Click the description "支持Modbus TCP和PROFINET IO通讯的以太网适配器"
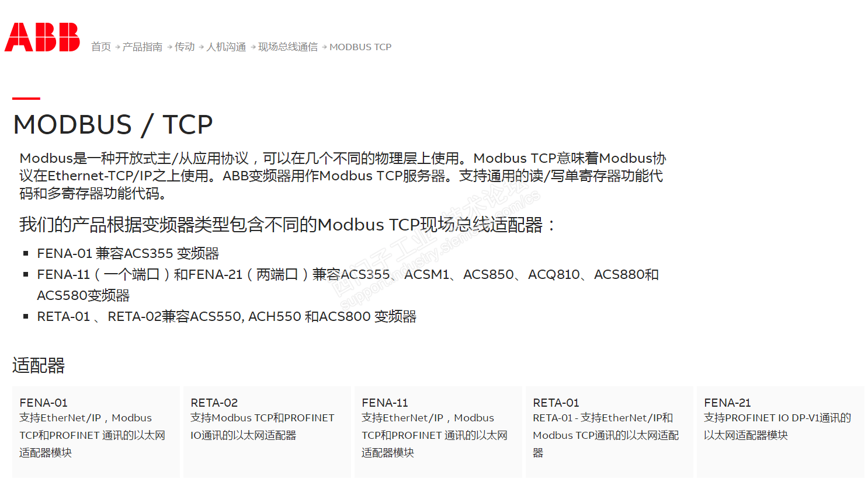Image resolution: width=868 pixels, height=482 pixels. [x=262, y=427]
